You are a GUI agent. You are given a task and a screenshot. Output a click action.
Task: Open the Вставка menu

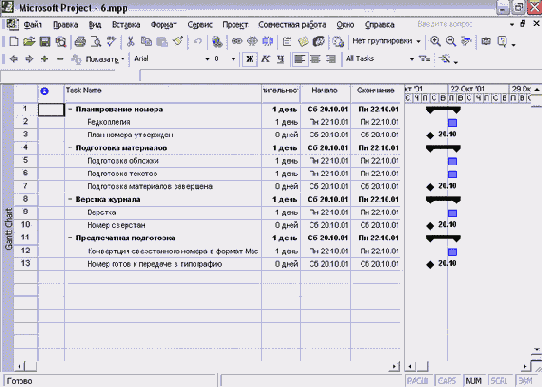tap(126, 25)
